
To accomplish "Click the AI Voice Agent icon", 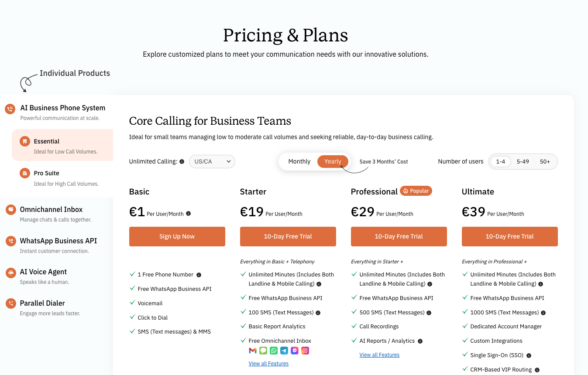I will point(10,273).
